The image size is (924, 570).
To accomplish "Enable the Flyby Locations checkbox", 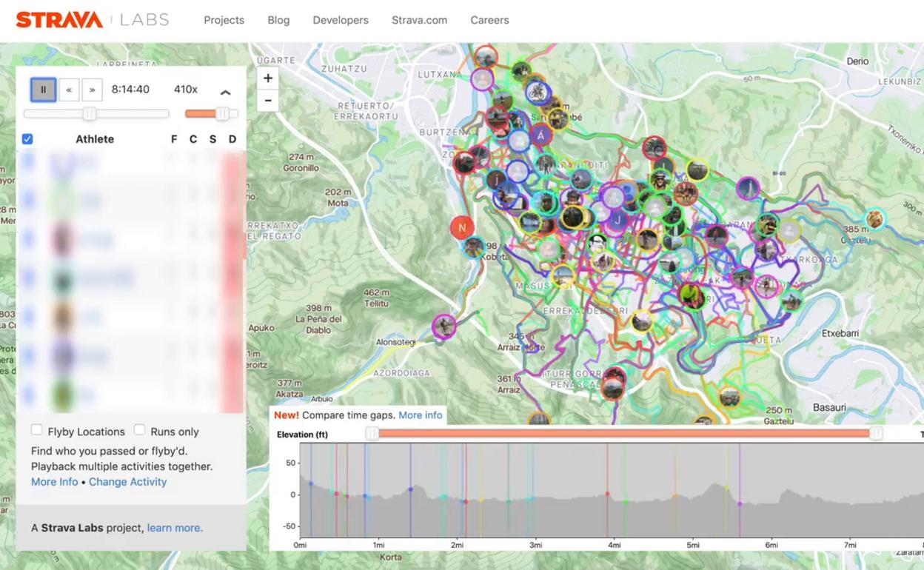I will [x=36, y=430].
